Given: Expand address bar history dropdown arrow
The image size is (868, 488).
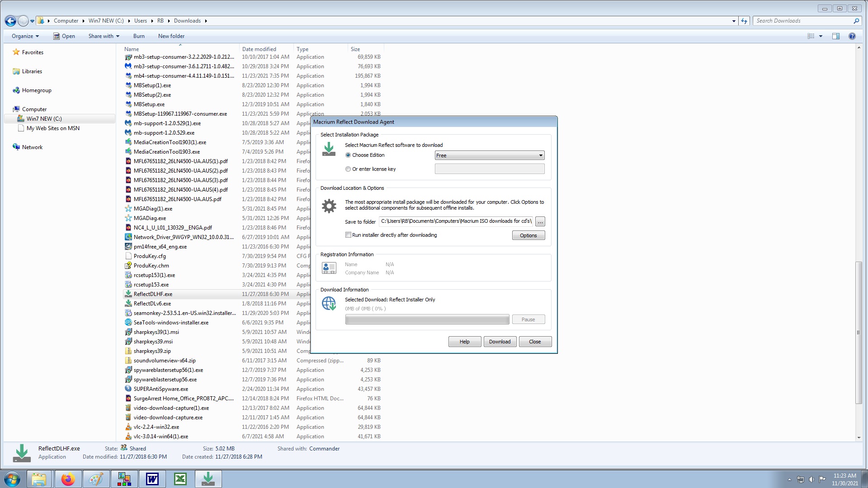Looking at the screenshot, I should point(734,21).
